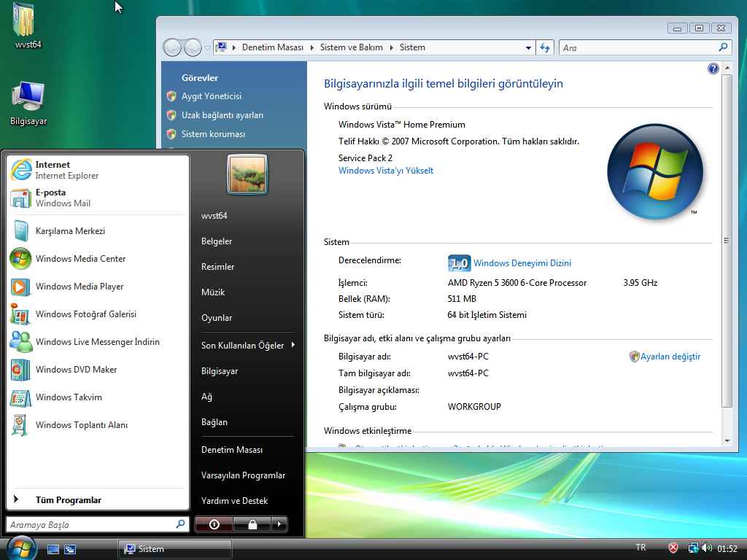Viewport: 747px width, 560px height.
Task: Open the Sistem koruması task link
Action: click(213, 134)
